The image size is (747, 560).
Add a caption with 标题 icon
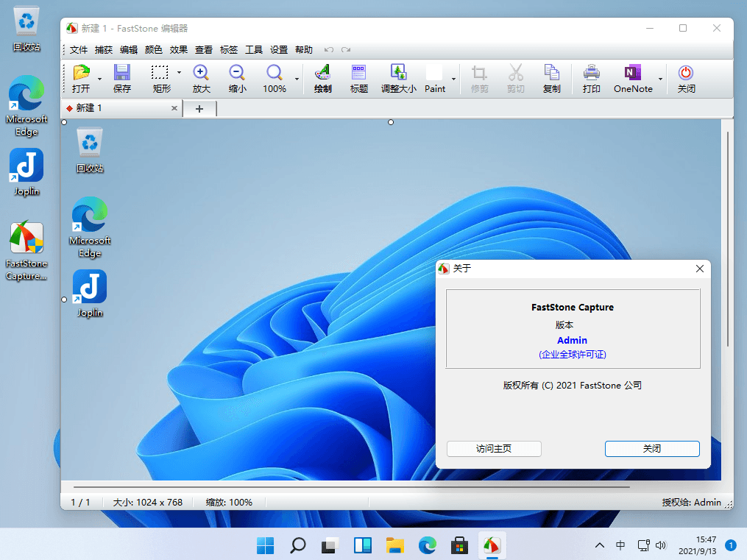(x=358, y=79)
